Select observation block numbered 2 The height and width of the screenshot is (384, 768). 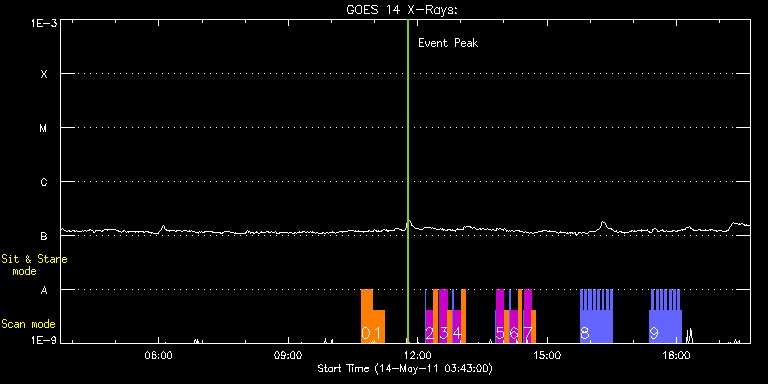429,326
